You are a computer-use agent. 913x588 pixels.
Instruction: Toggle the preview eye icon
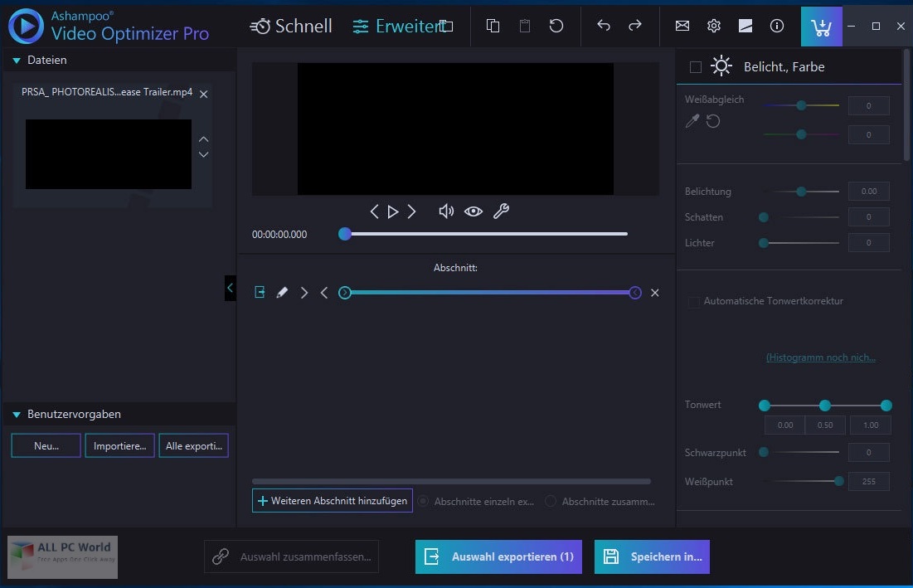tap(473, 211)
